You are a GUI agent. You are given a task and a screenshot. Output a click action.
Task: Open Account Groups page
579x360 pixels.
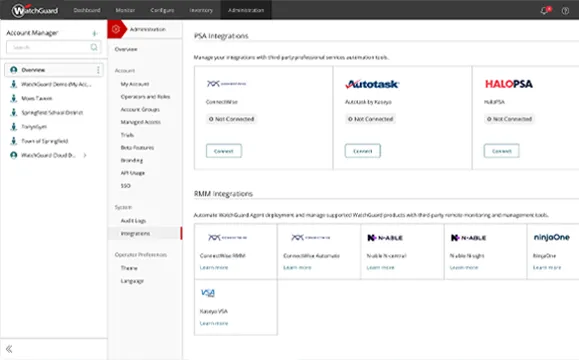tap(140, 109)
